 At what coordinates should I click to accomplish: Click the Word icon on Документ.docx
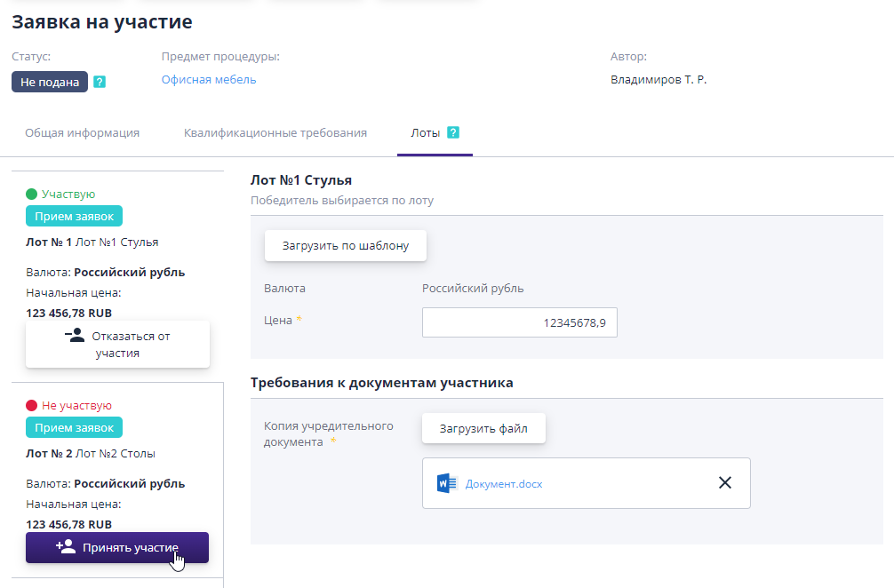pos(446,482)
